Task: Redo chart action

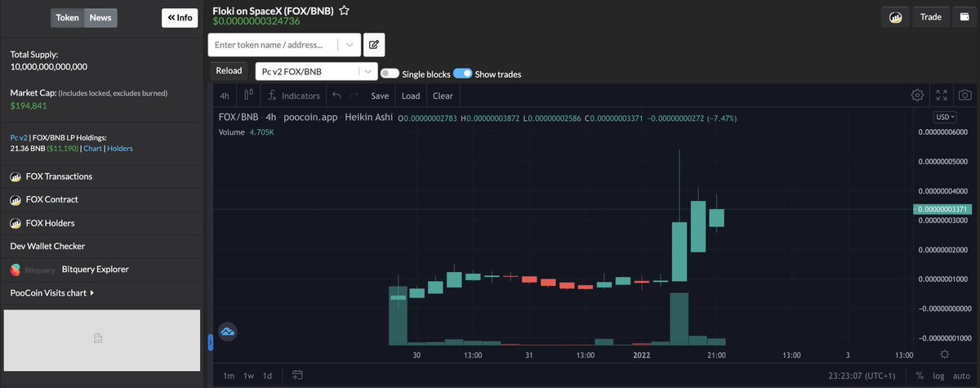Action: pos(354,96)
